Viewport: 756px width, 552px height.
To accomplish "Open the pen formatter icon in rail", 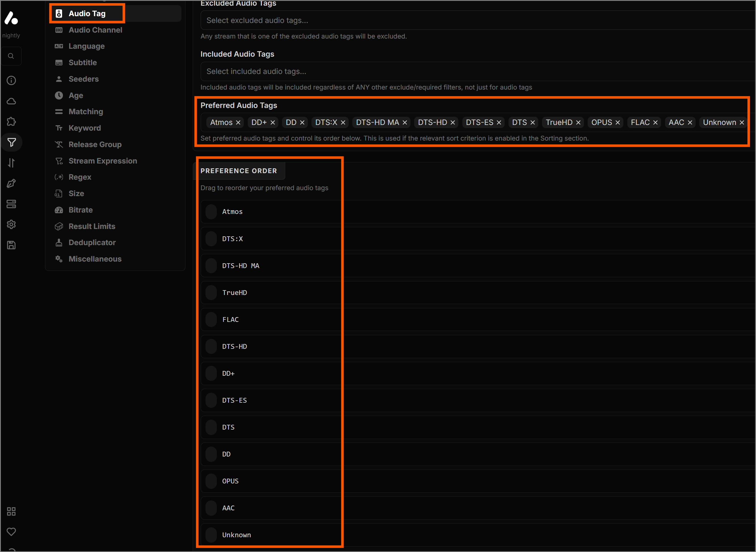I will (11, 183).
